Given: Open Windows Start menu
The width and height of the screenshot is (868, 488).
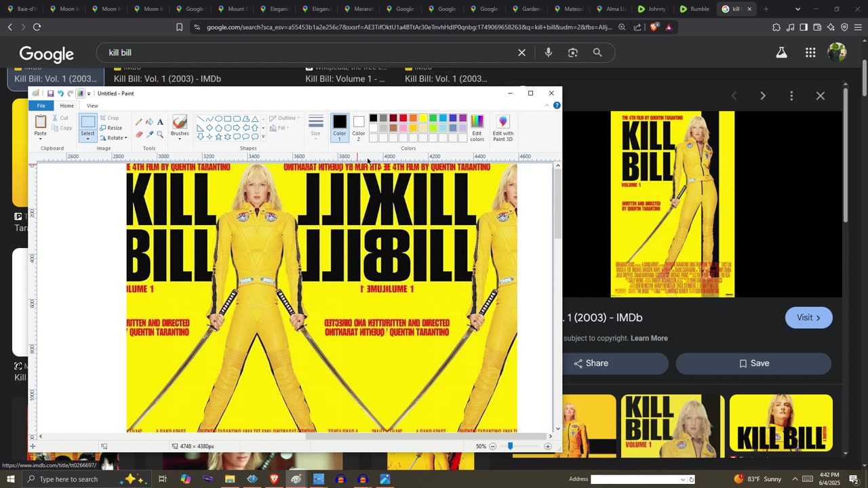Looking at the screenshot, I should coord(10,479).
